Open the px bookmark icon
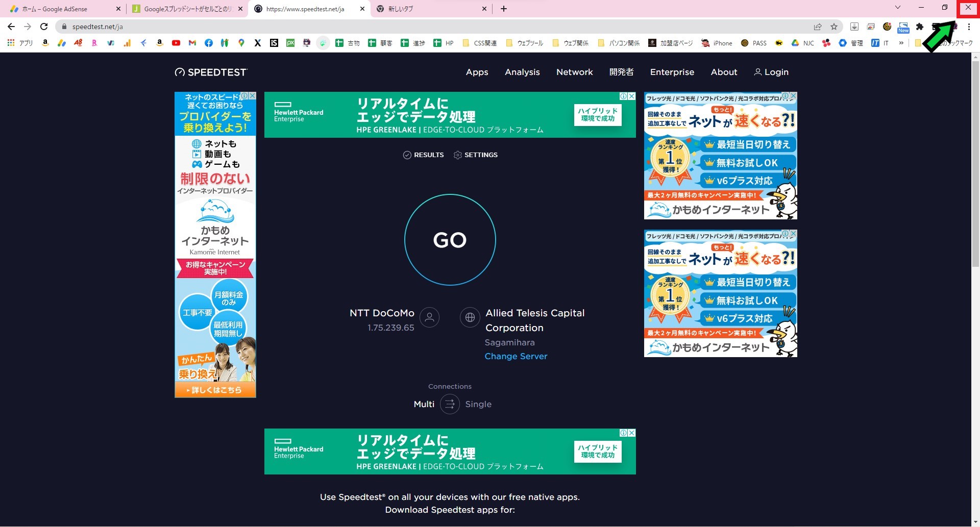Image resolution: width=980 pixels, height=527 pixels. point(290,43)
